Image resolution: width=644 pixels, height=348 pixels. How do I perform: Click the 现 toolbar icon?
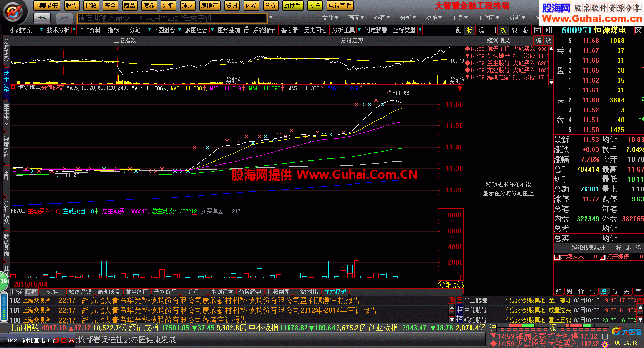click(x=481, y=30)
